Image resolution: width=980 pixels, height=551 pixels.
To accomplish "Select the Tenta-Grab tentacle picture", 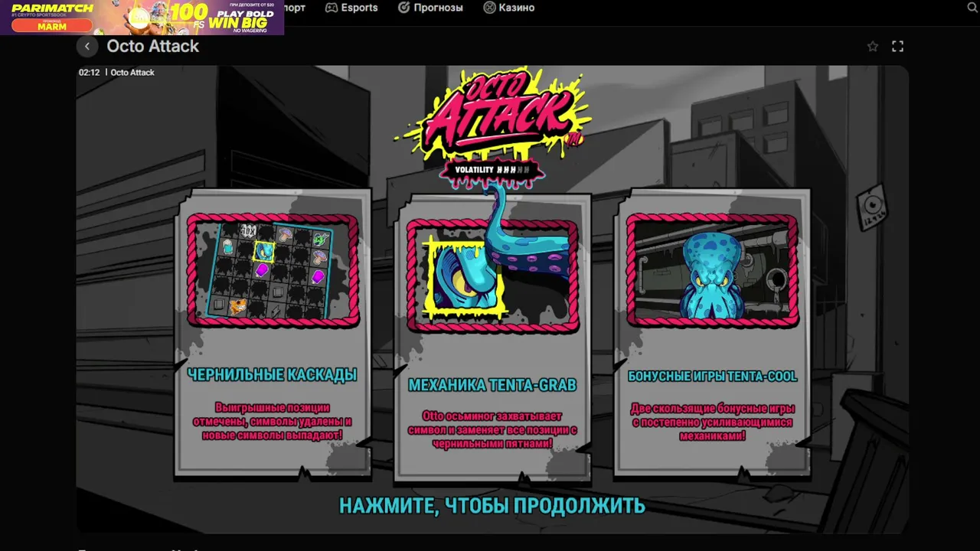I will pyautogui.click(x=492, y=275).
